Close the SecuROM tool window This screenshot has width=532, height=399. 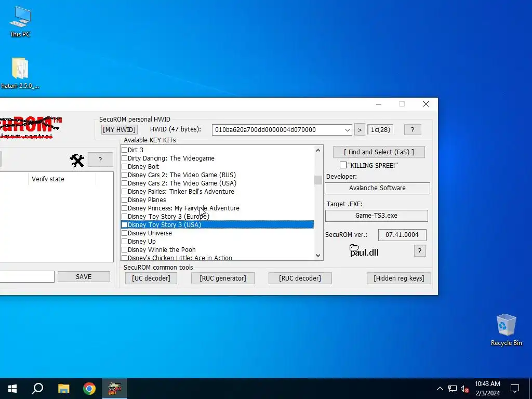[426, 104]
